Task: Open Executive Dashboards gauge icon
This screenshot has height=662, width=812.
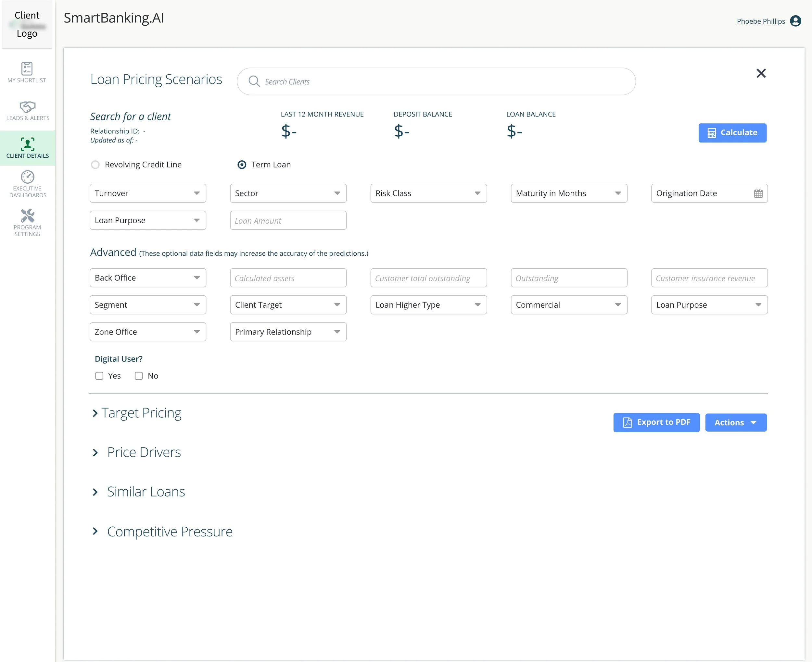Action: [x=28, y=177]
